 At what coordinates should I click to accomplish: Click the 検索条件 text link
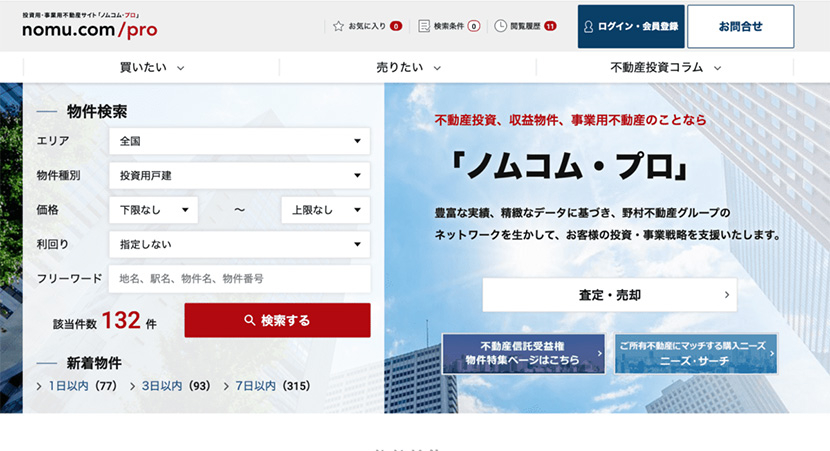pyautogui.click(x=449, y=26)
